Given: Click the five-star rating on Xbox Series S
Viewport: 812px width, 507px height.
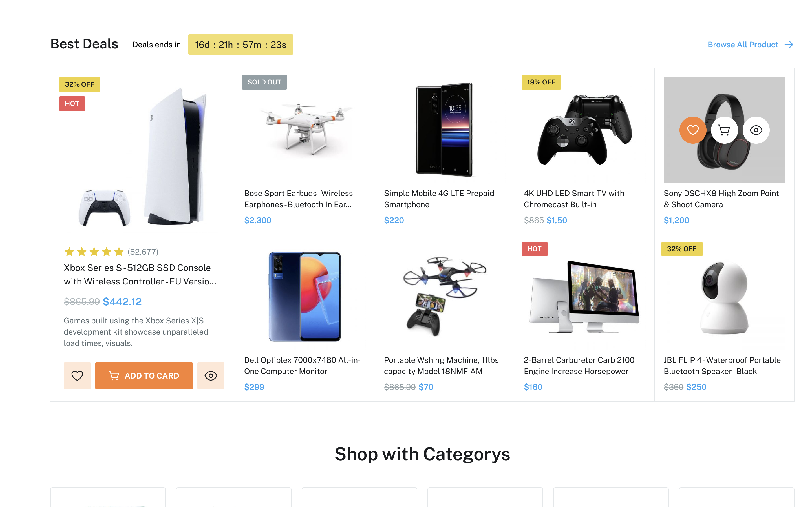Looking at the screenshot, I should (94, 252).
